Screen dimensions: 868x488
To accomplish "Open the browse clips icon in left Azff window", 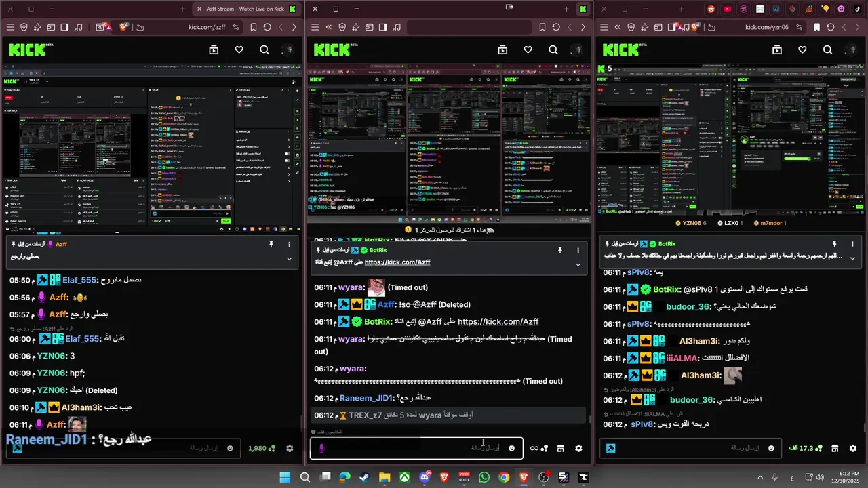I will (214, 49).
